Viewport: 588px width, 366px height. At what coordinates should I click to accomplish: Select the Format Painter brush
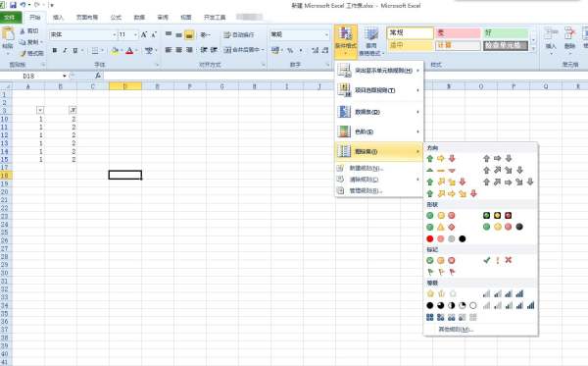point(32,53)
